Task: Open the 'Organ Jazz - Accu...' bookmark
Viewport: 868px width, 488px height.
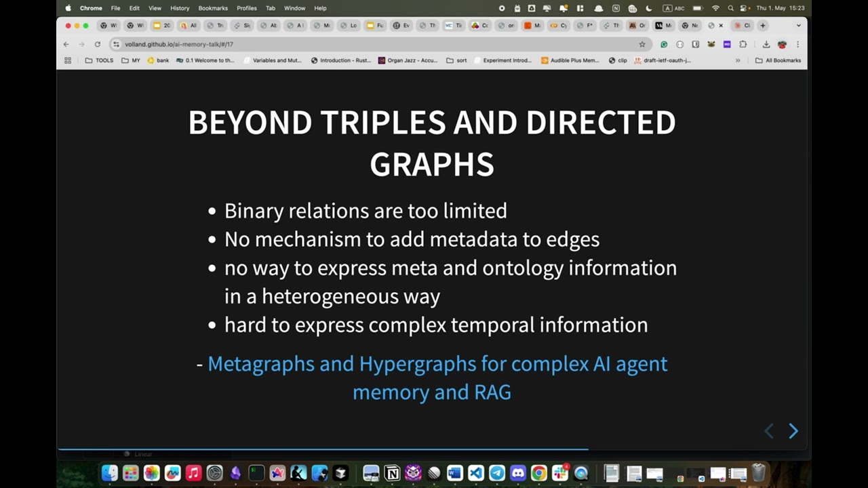Action: point(408,60)
